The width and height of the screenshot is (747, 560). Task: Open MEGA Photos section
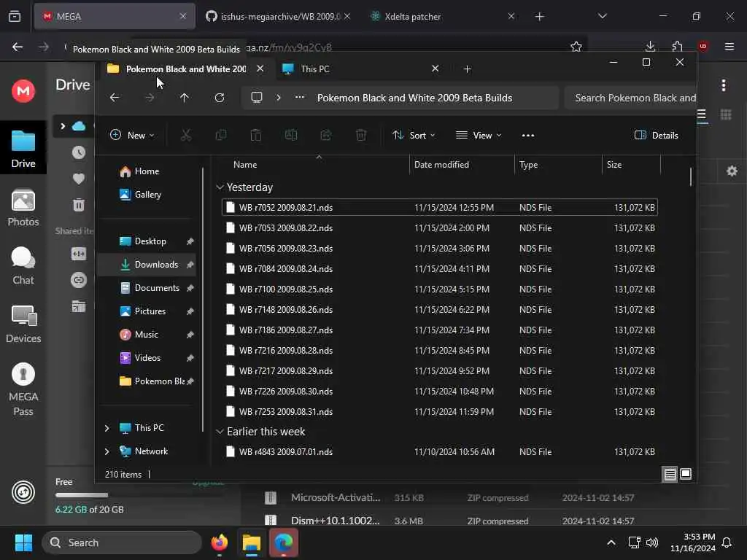point(23,208)
